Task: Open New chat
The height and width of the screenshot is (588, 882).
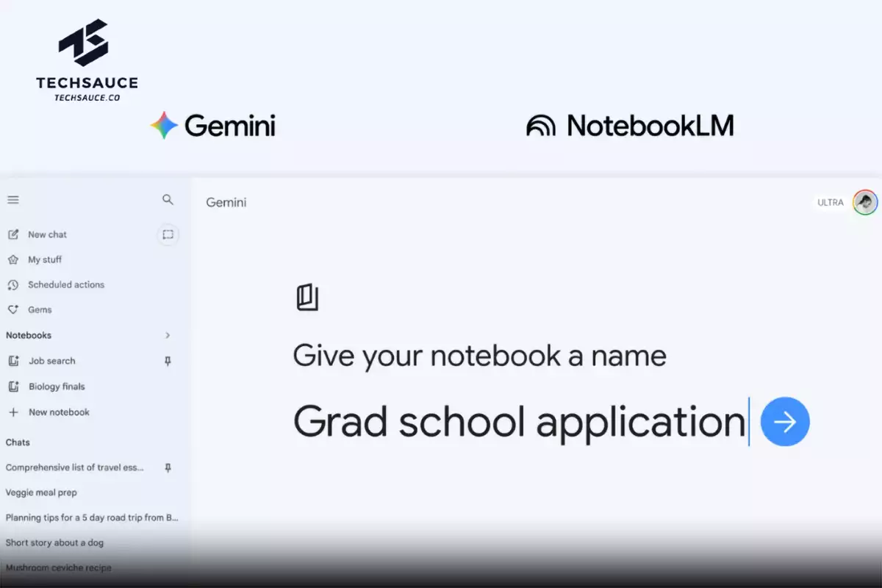Action: click(x=47, y=234)
